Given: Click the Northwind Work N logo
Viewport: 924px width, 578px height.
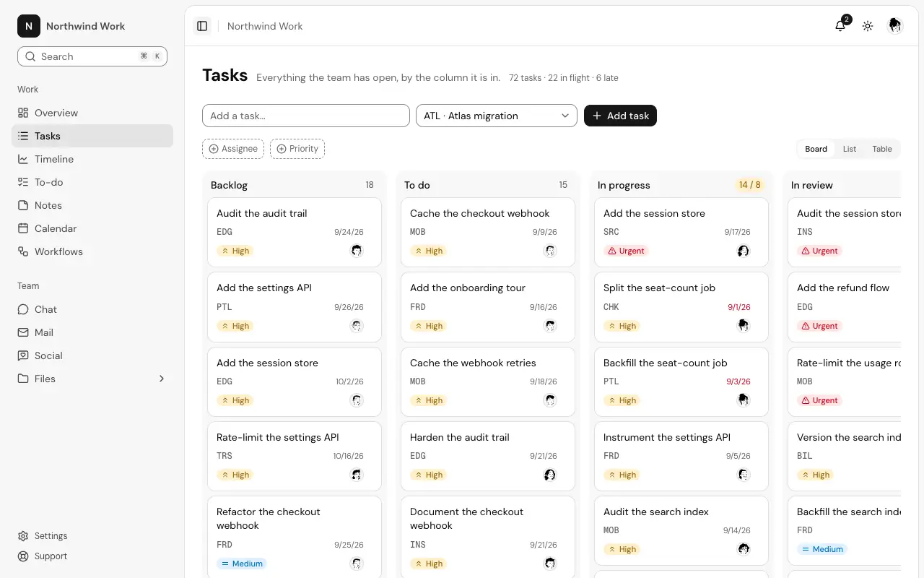Looking at the screenshot, I should pyautogui.click(x=29, y=26).
